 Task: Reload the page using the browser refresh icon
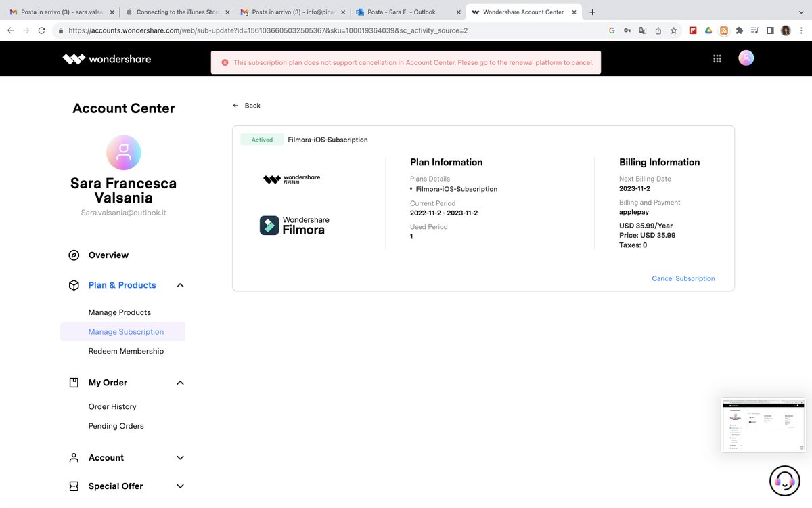pos(42,30)
